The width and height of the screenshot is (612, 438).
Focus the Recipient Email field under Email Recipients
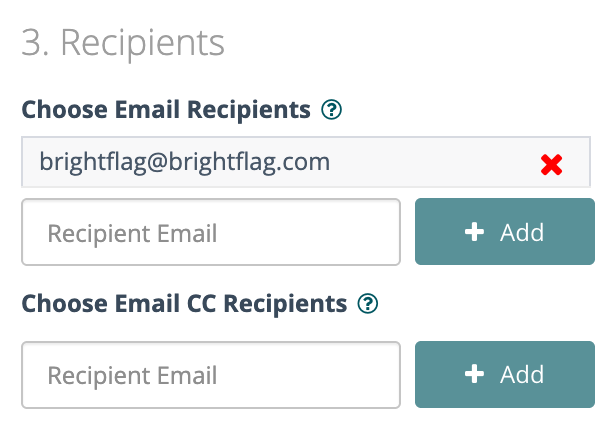pos(211,233)
